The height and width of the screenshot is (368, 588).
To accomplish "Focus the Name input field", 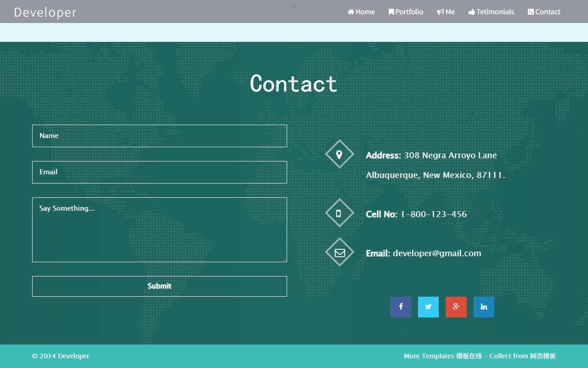I will click(x=159, y=136).
